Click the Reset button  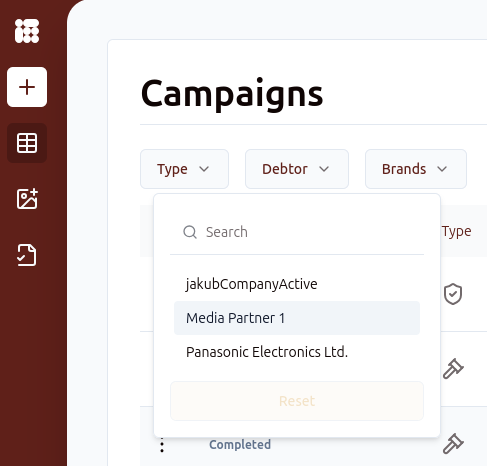tap(297, 401)
